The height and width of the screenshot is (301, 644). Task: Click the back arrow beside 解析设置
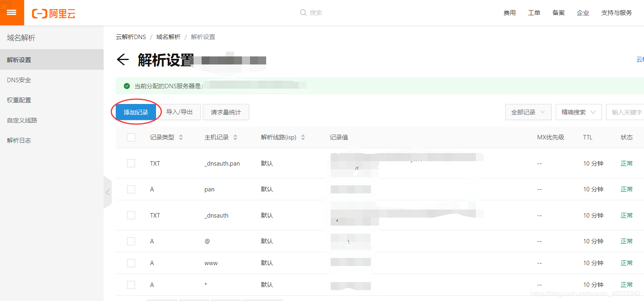(x=123, y=60)
